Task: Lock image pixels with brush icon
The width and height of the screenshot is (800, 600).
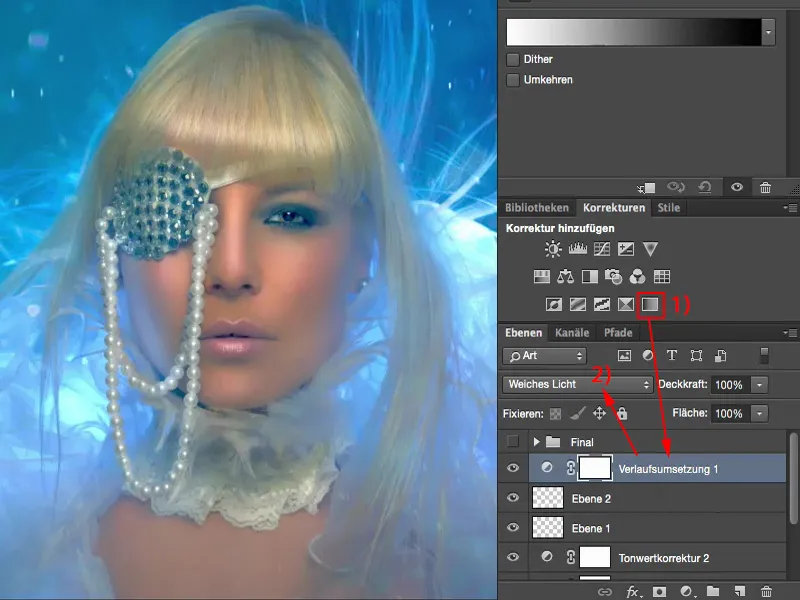Action: [x=578, y=413]
